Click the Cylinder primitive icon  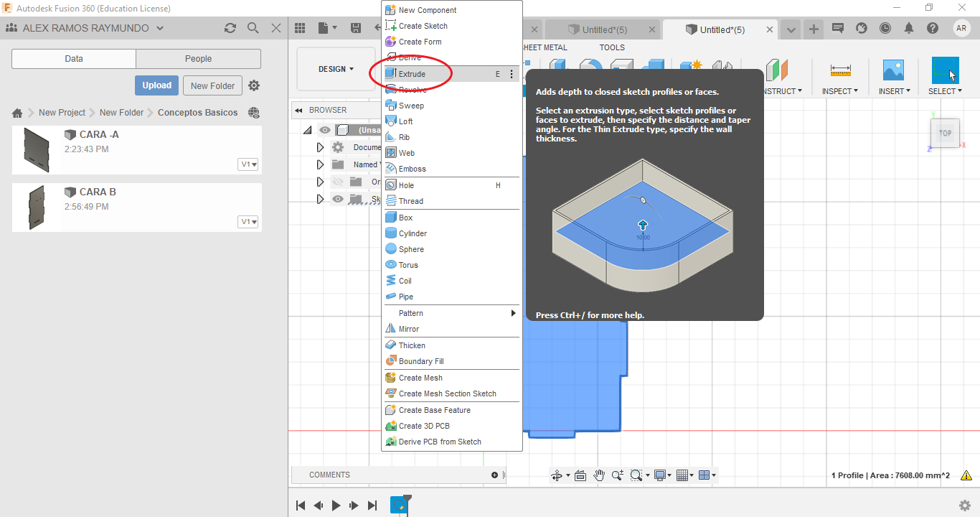[x=391, y=233]
